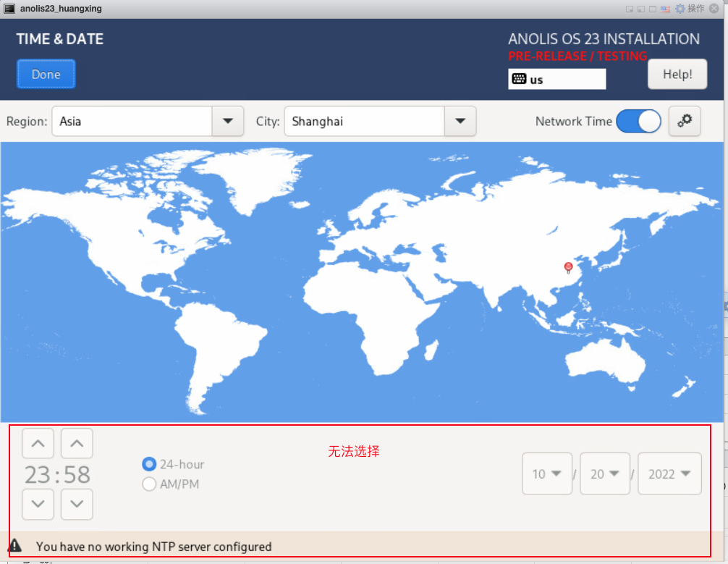Open NTP settings with the gear button
Image resolution: width=728 pixels, height=564 pixels.
coord(685,122)
